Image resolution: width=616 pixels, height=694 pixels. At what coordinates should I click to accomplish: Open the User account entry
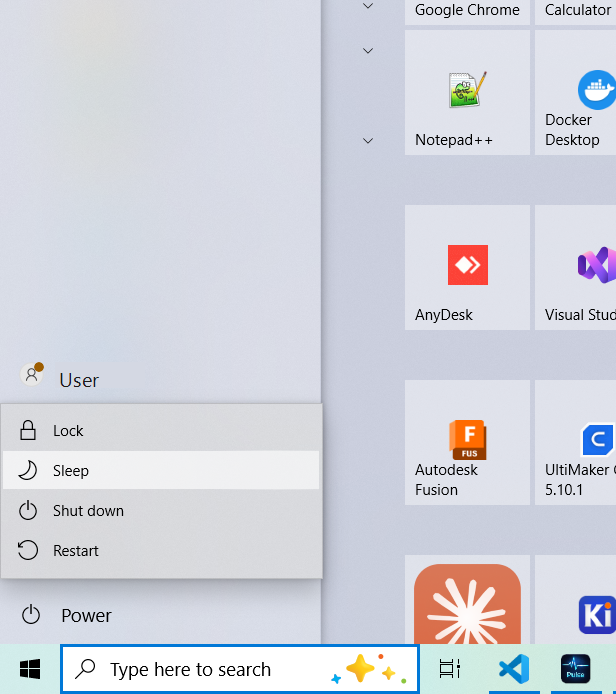point(160,380)
